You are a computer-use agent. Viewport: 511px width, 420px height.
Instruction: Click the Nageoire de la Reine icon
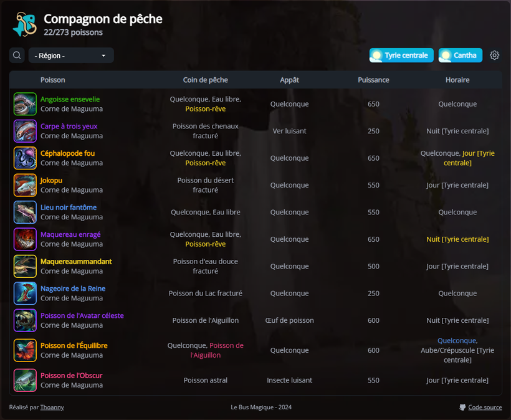25,294
